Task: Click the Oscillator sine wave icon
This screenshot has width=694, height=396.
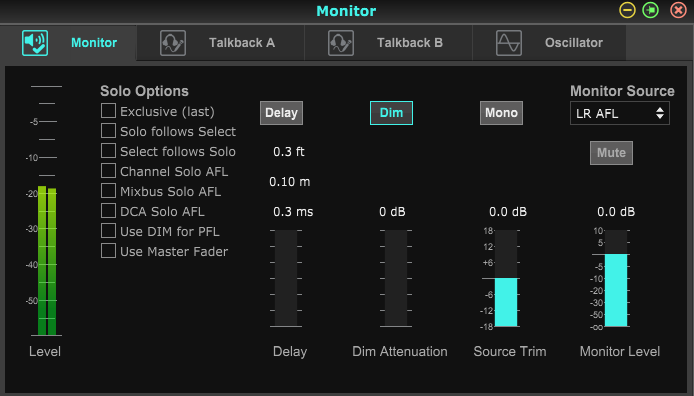Action: (x=509, y=43)
